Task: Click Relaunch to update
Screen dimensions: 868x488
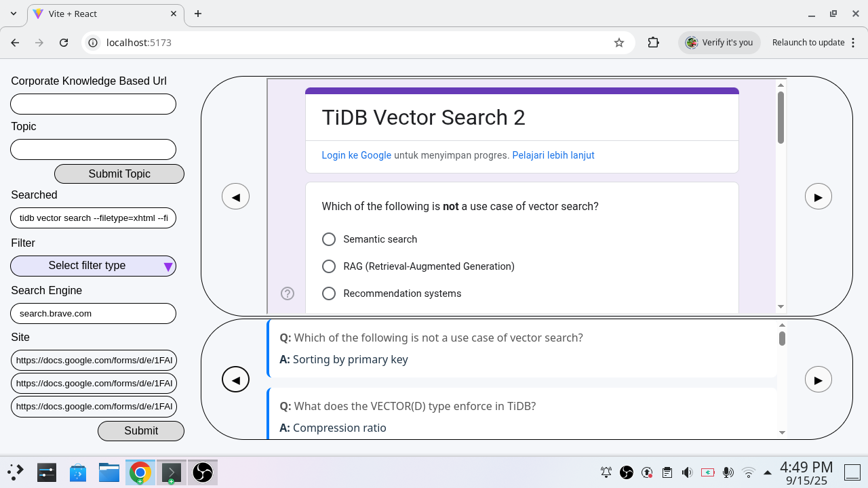Action: [808, 42]
